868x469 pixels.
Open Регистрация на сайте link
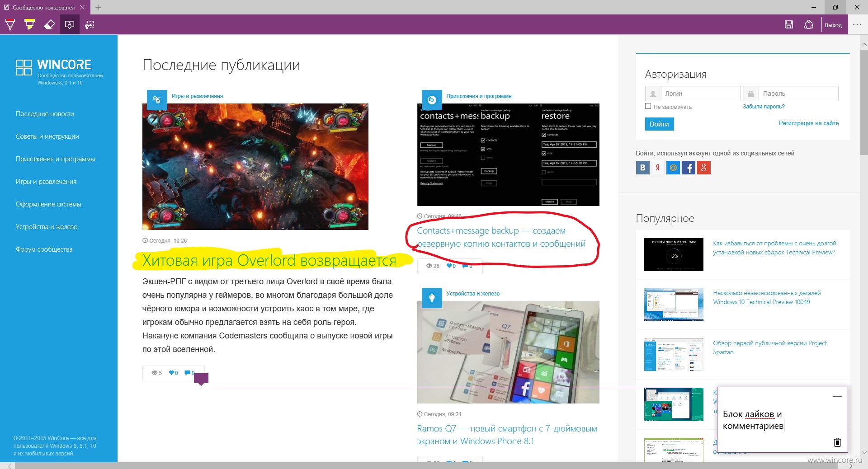click(808, 123)
